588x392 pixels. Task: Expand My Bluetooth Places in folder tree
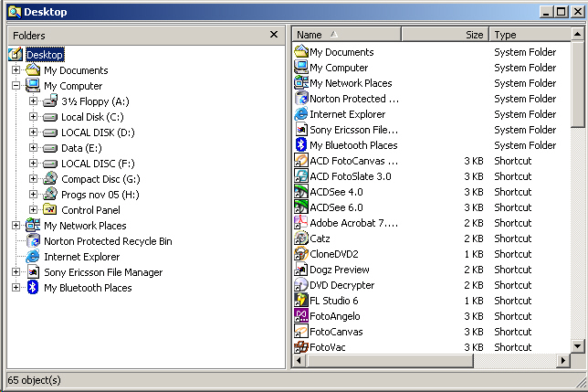pyautogui.click(x=16, y=288)
